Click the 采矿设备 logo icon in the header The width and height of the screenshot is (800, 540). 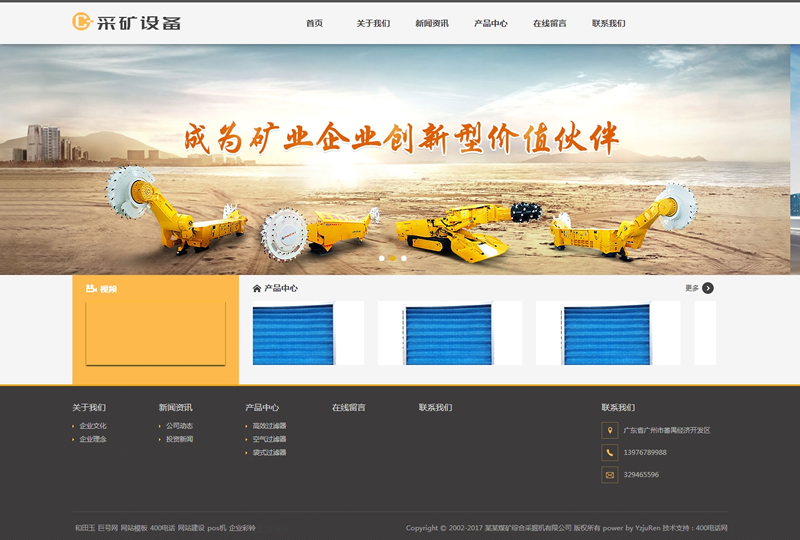(81, 22)
